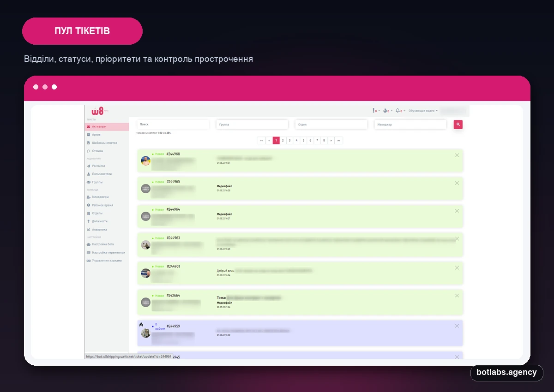554x392 pixels.
Task: Select page 1 in pagination
Action: click(276, 141)
